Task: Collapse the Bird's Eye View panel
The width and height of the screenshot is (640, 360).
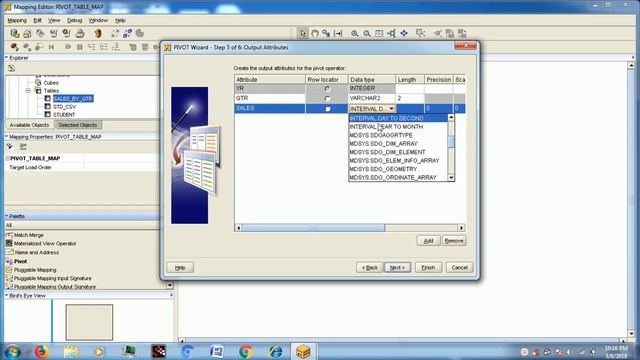Action: point(7,296)
